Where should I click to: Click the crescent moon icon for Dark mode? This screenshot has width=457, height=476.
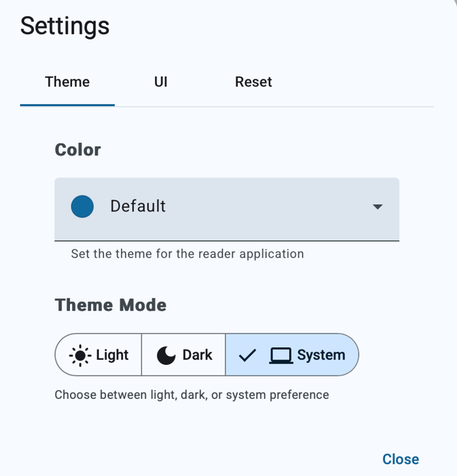(166, 355)
